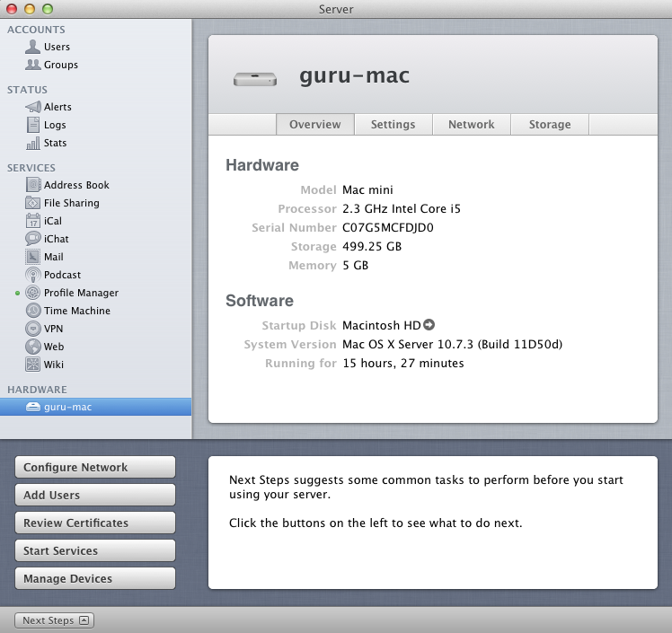Select the Wiki service icon

click(x=33, y=365)
